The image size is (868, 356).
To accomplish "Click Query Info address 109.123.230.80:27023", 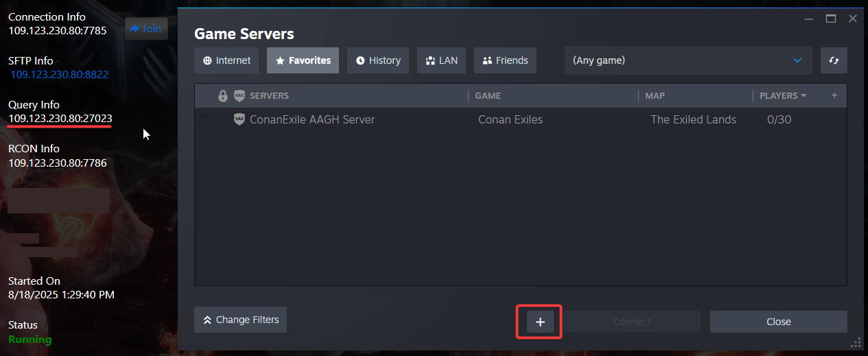I will [60, 119].
